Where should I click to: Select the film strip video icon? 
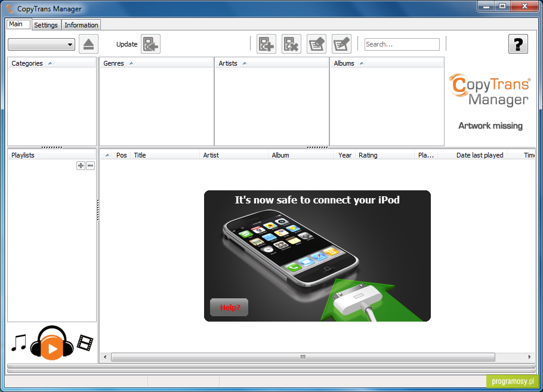pyautogui.click(x=85, y=342)
